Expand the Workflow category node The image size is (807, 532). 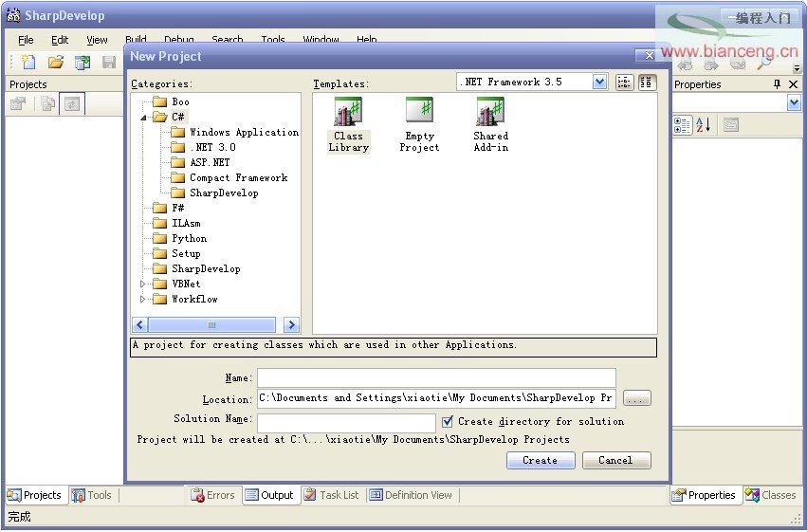143,299
